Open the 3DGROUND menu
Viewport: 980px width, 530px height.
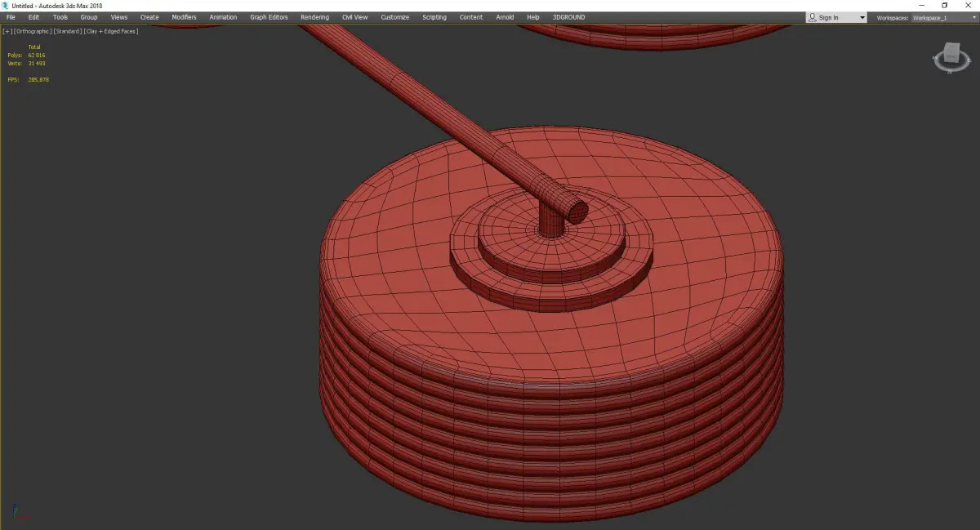[568, 17]
